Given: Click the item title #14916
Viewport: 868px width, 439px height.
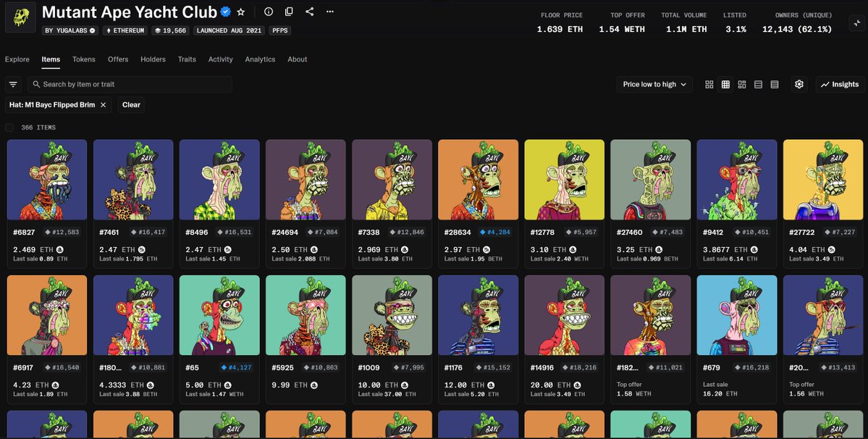Looking at the screenshot, I should [544, 367].
